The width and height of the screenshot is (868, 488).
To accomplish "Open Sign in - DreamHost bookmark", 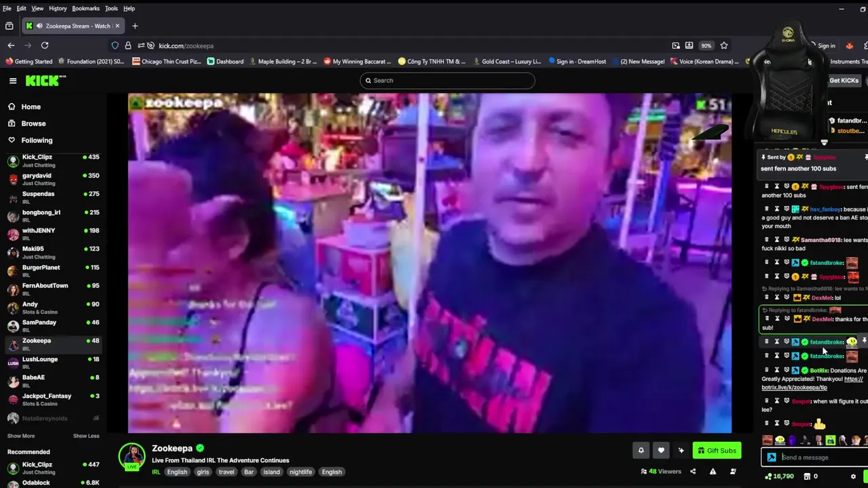I will (576, 61).
